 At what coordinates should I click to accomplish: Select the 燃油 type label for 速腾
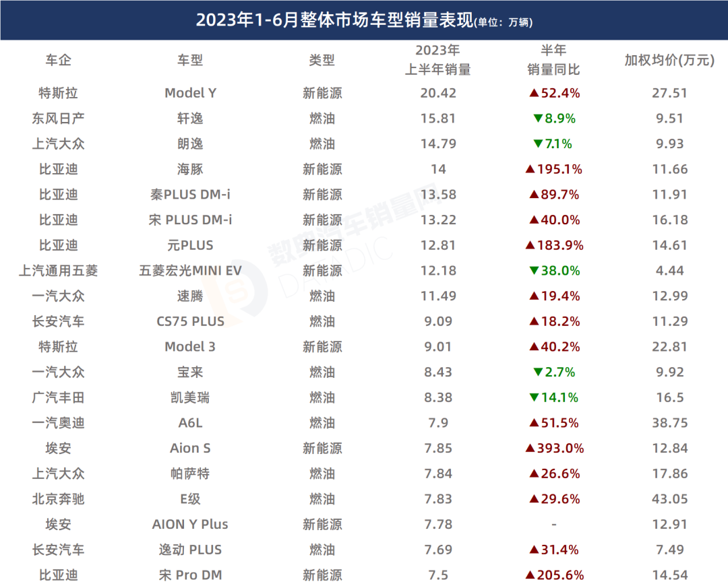click(x=324, y=296)
